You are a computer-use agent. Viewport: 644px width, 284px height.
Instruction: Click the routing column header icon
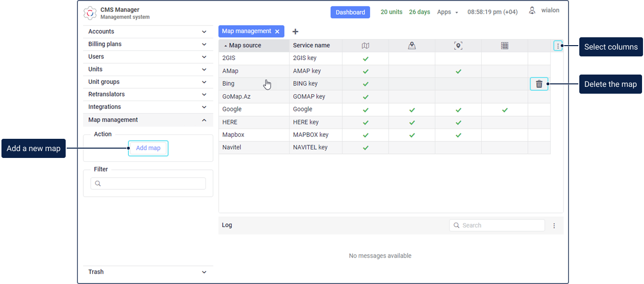(x=412, y=46)
